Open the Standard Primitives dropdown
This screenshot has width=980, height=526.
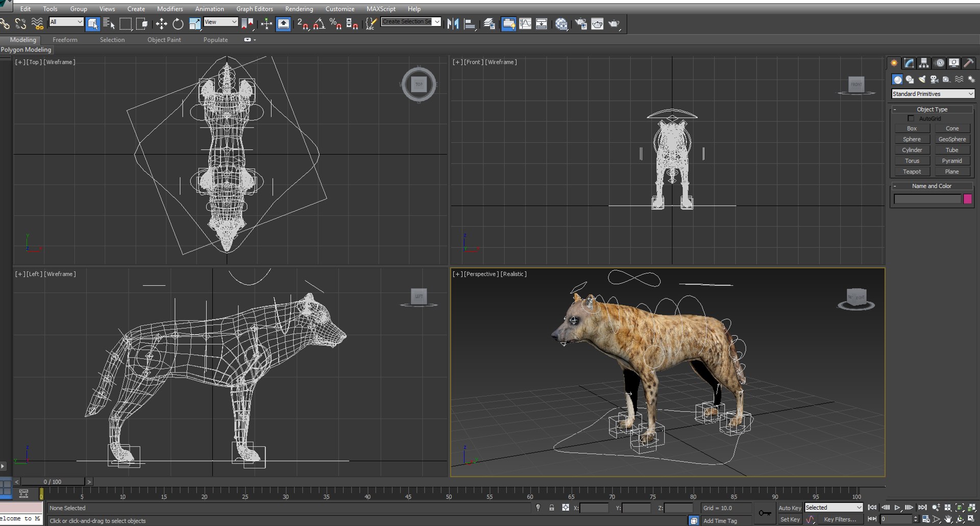(x=933, y=94)
